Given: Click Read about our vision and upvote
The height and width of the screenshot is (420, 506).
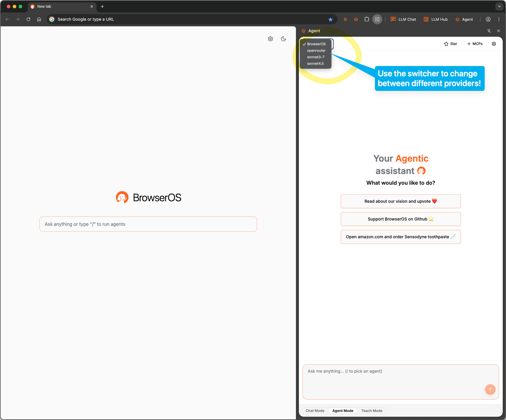Looking at the screenshot, I should [401, 201].
